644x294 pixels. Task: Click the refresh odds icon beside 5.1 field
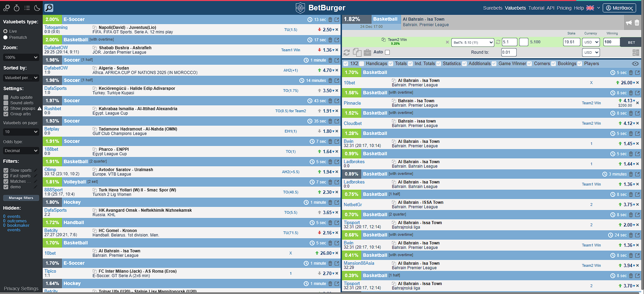coord(498,42)
